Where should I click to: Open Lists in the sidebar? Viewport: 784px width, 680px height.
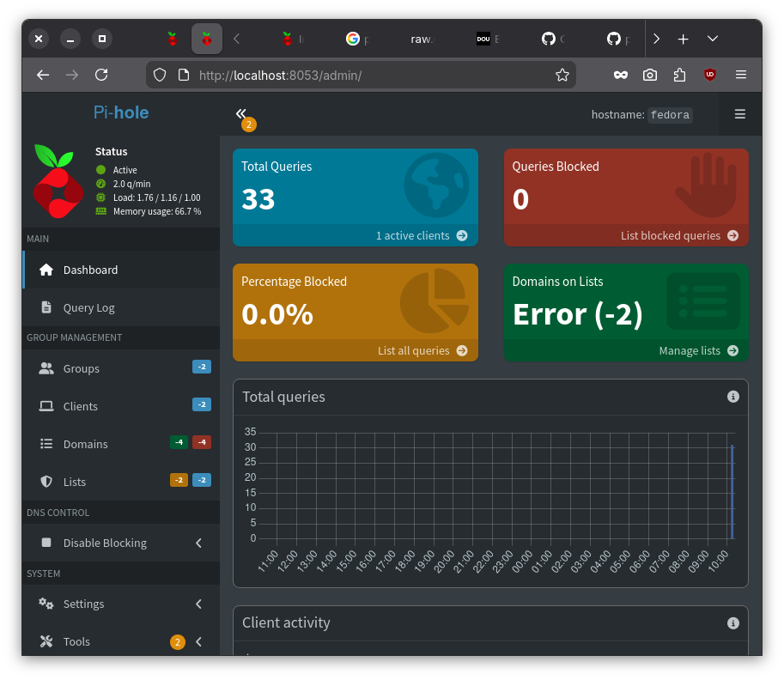75,483
